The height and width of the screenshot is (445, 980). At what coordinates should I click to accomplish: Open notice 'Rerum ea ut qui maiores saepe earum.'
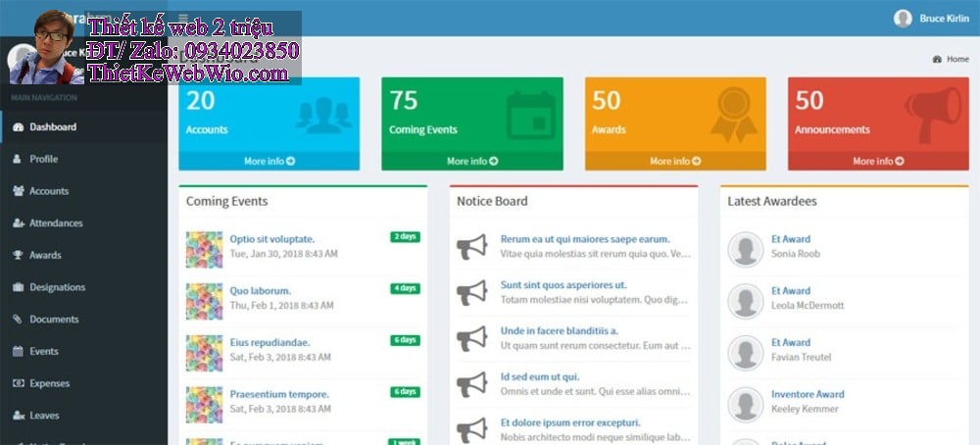click(x=585, y=238)
